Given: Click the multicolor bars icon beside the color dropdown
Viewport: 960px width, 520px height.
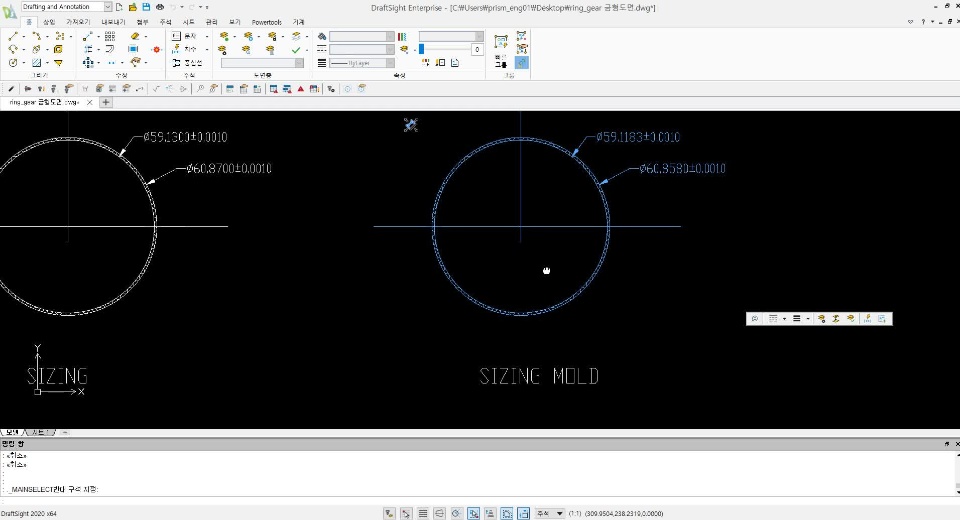Looking at the screenshot, I should coord(402,36).
